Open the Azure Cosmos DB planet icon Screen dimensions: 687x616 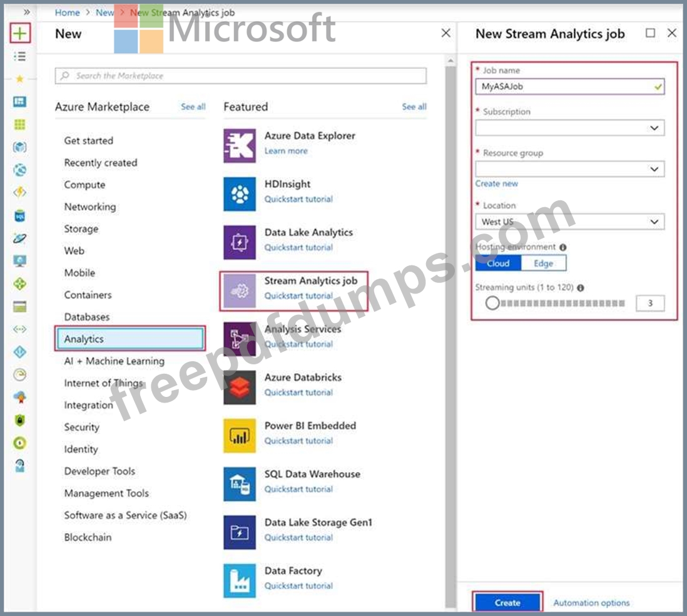[x=20, y=239]
